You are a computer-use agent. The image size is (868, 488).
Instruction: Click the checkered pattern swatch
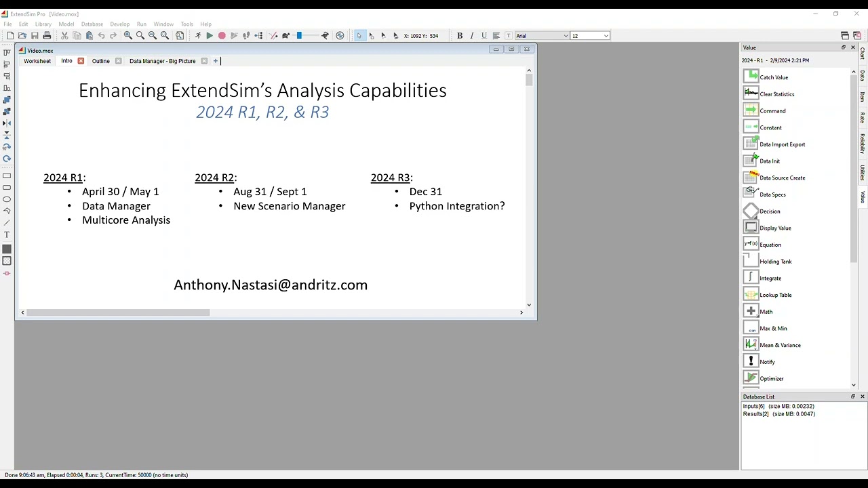[x=7, y=261]
